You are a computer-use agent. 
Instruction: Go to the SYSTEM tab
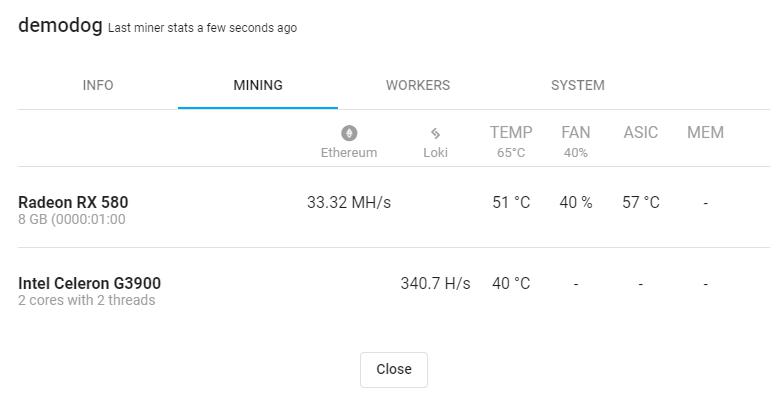click(x=578, y=85)
